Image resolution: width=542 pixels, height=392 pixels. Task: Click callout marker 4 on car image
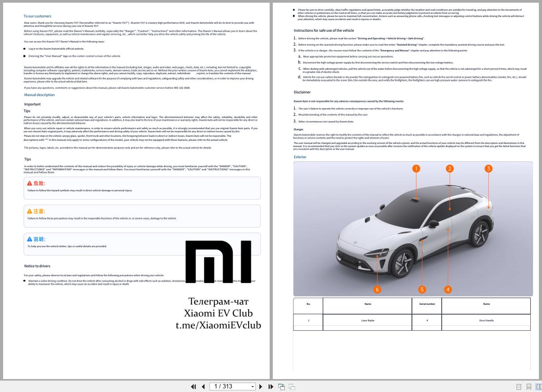448,290
